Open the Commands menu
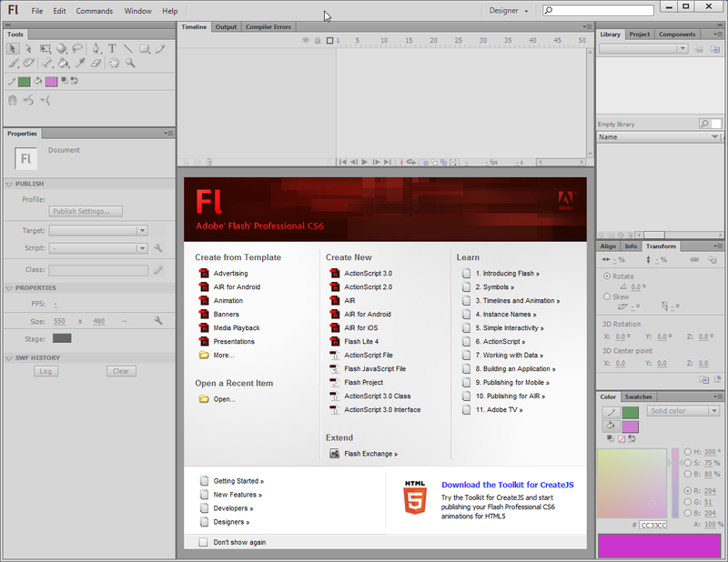This screenshot has height=562, width=728. (x=95, y=11)
